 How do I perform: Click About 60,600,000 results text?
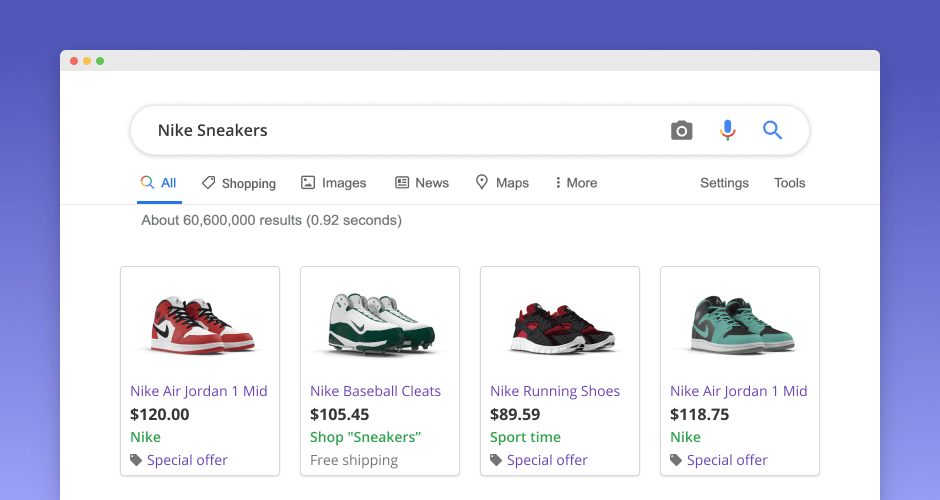272,220
